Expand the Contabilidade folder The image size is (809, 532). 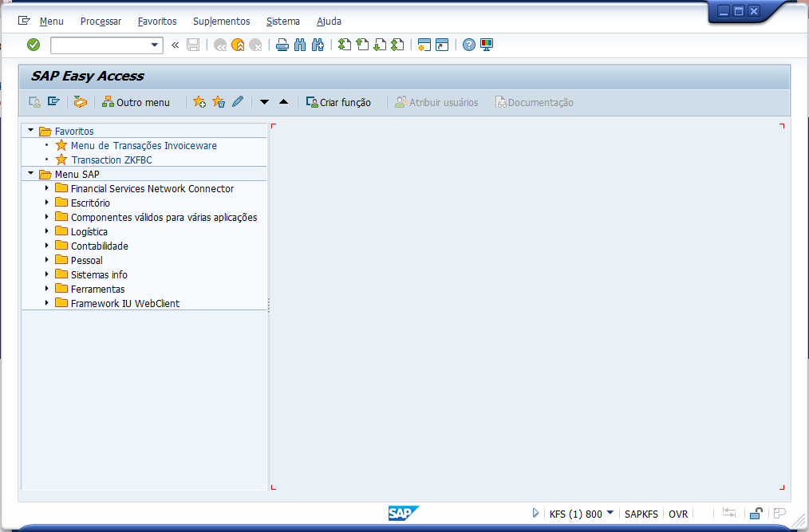click(x=46, y=246)
